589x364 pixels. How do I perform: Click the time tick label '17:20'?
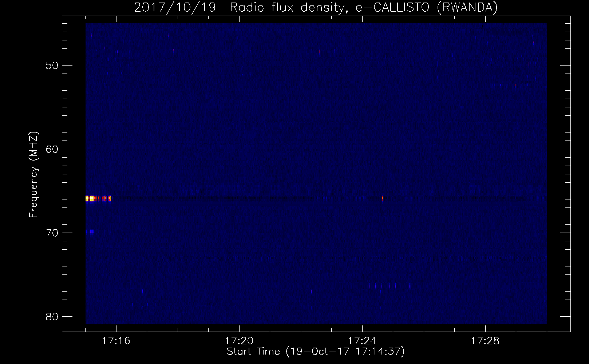pyautogui.click(x=239, y=341)
